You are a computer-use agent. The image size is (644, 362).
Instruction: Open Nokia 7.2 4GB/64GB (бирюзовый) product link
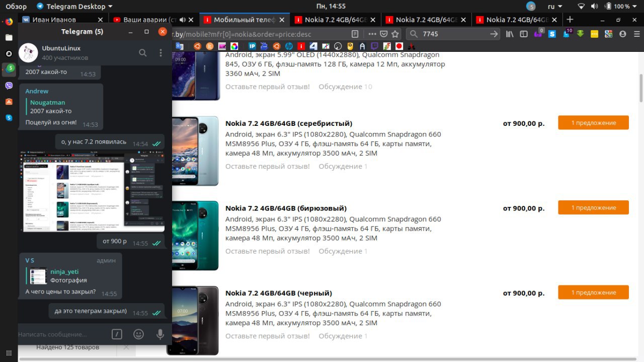[x=286, y=208]
